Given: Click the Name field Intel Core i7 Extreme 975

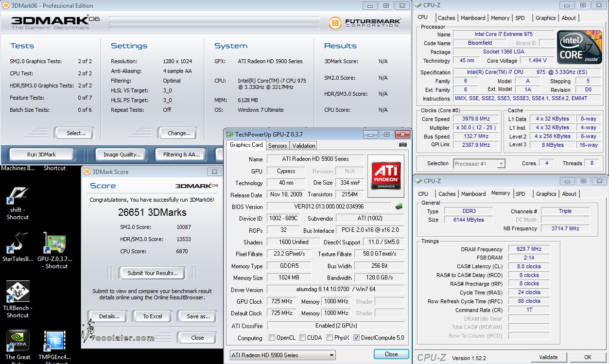Looking at the screenshot, I should click(x=504, y=35).
